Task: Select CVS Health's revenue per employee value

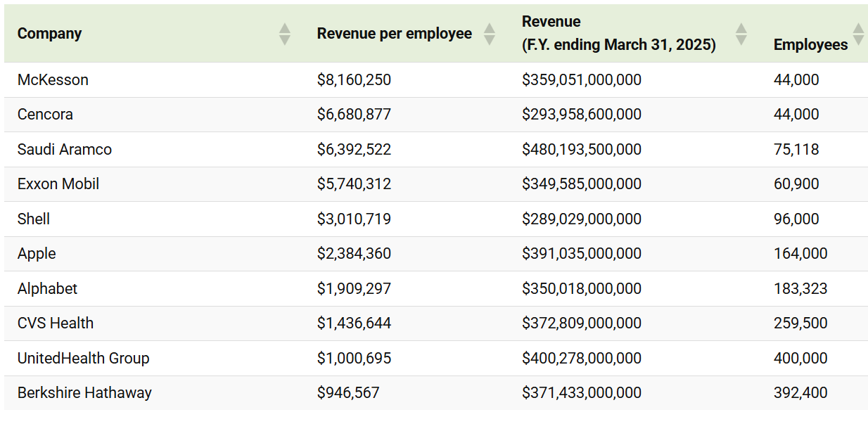Action: (x=354, y=323)
